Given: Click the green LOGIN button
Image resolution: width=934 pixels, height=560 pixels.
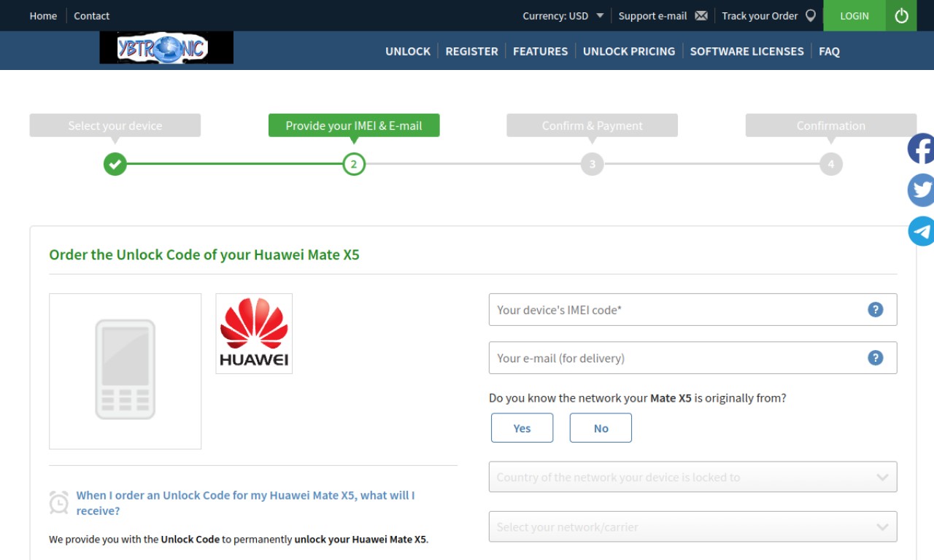Looking at the screenshot, I should point(854,15).
